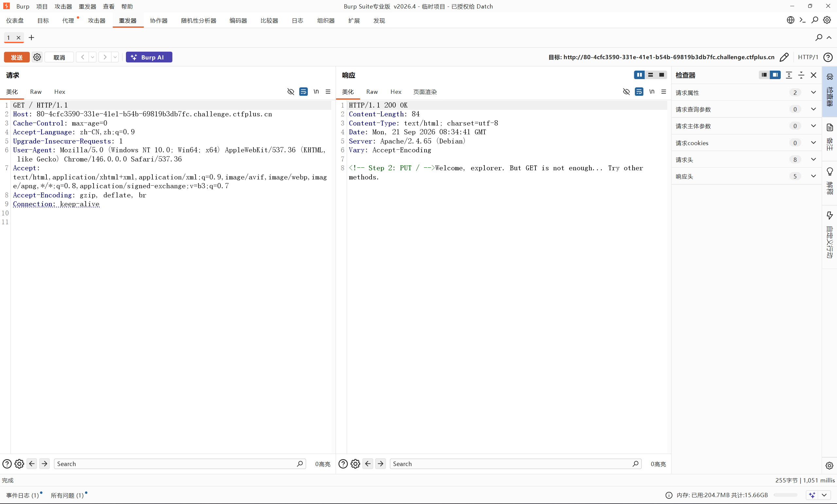The image size is (837, 504).
Task: Click the 取消 cancel button
Action: click(59, 57)
